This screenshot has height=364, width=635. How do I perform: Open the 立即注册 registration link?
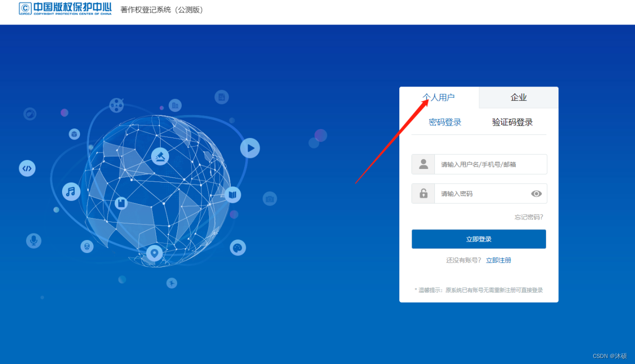498,260
